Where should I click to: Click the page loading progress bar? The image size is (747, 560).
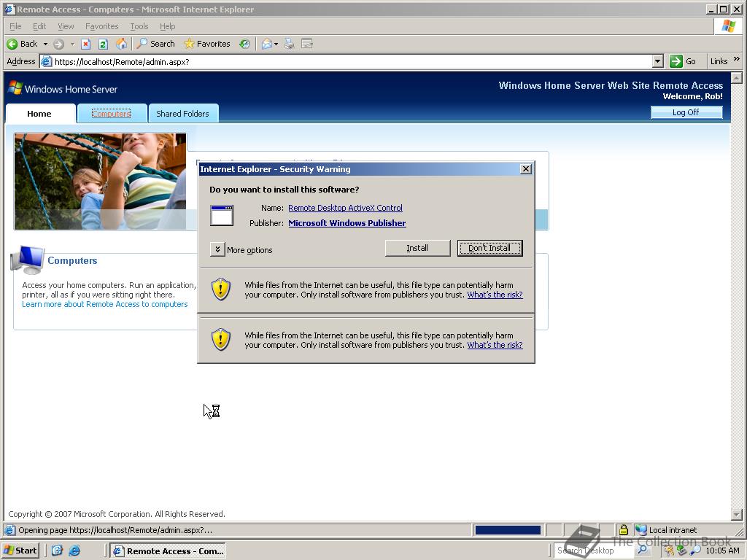coord(508,530)
